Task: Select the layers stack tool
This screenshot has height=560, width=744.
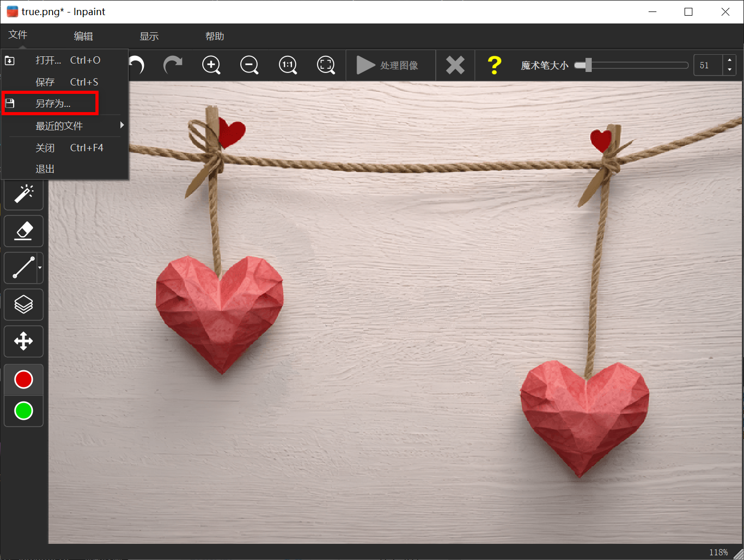Action: tap(23, 305)
